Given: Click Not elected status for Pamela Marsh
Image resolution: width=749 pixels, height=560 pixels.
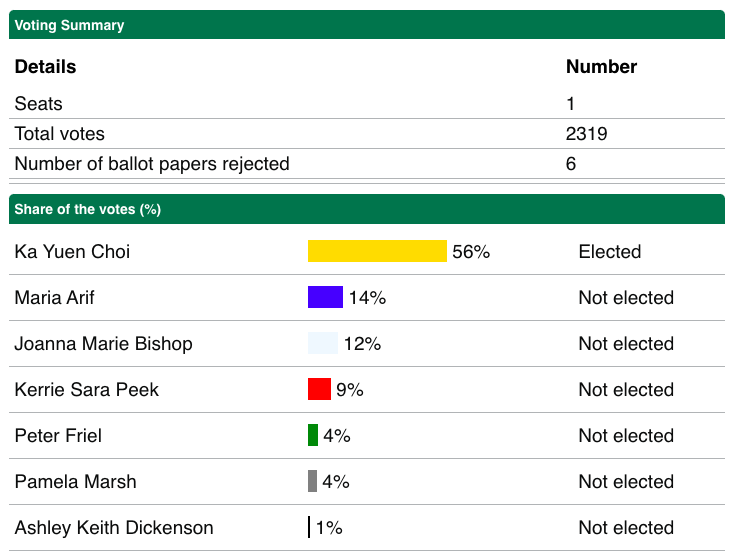Looking at the screenshot, I should coord(626,482).
